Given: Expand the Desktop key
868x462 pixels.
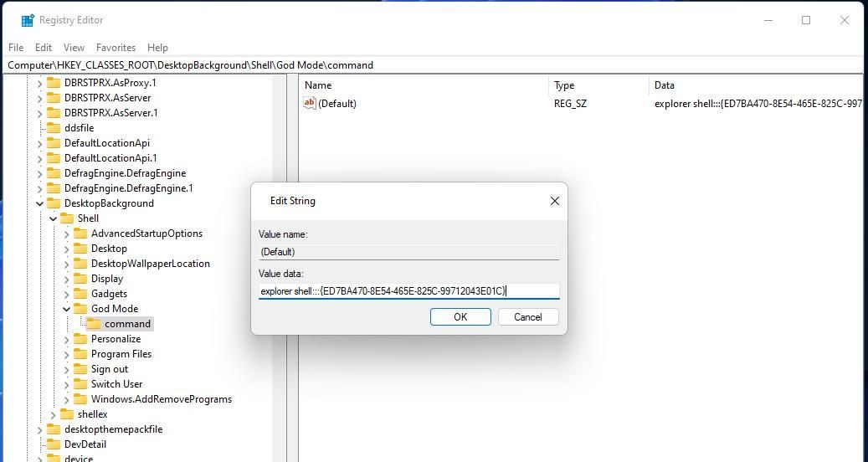Looking at the screenshot, I should click(x=66, y=249).
